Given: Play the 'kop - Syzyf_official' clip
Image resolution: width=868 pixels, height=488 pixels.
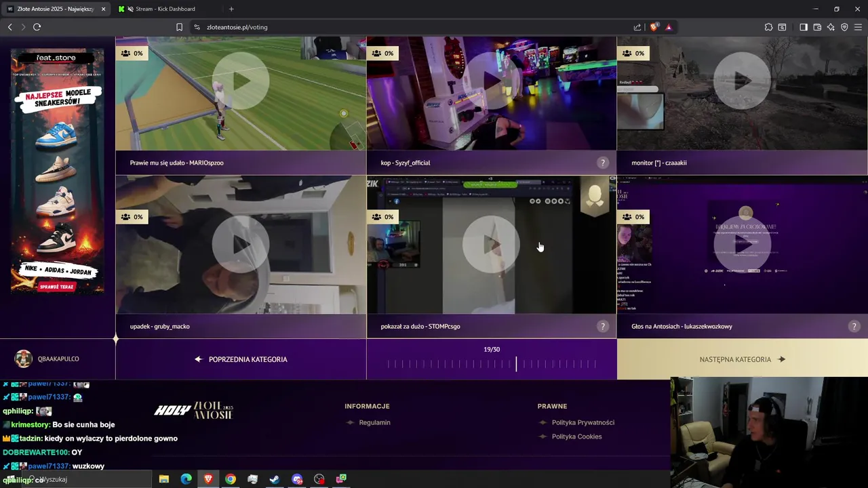Looking at the screenshot, I should tap(492, 81).
